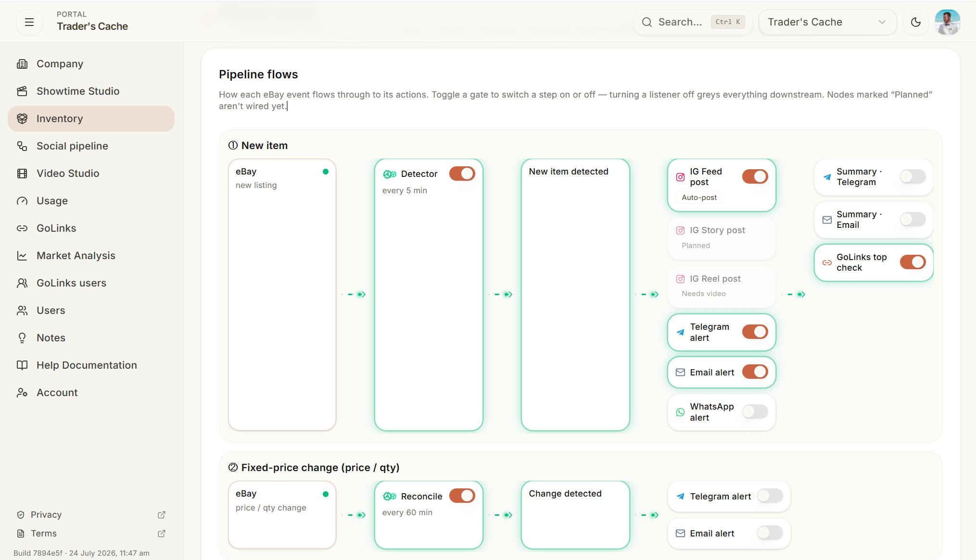Click the Pipeline flows heading
The width and height of the screenshot is (976, 560).
pyautogui.click(x=258, y=75)
